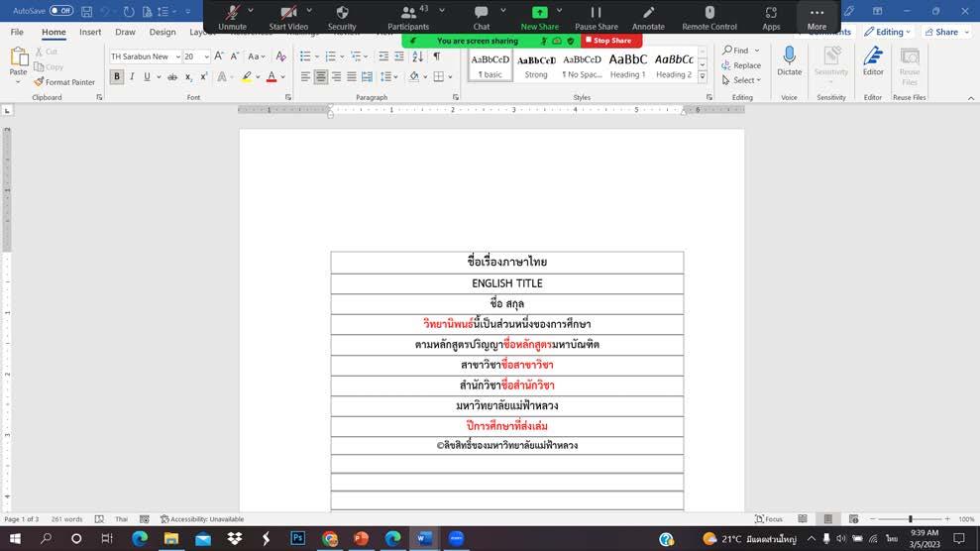Image resolution: width=980 pixels, height=551 pixels.
Task: Click Start Video in Zoom toolbar
Action: coord(288,18)
